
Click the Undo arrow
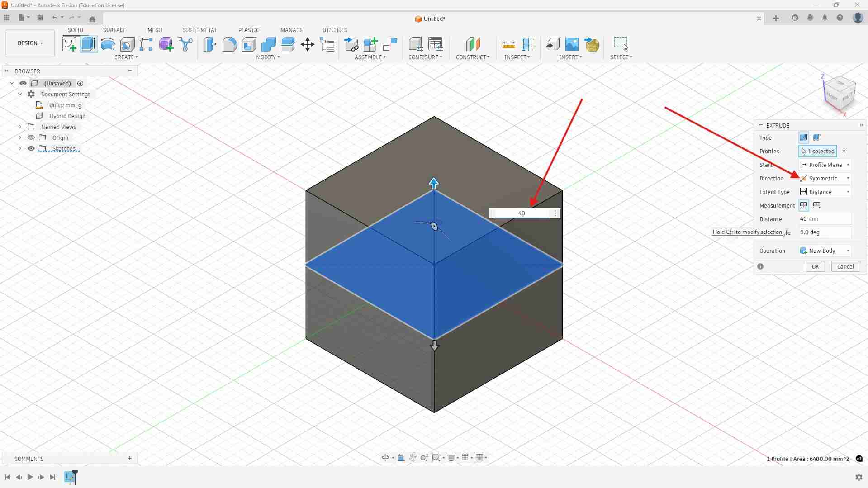[x=55, y=18]
